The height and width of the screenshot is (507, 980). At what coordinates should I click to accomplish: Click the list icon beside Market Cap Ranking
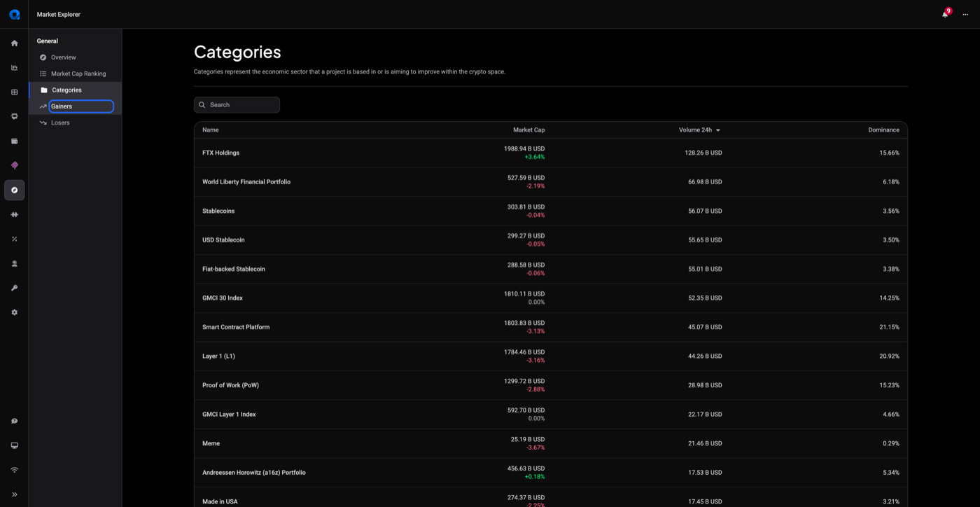(x=43, y=74)
